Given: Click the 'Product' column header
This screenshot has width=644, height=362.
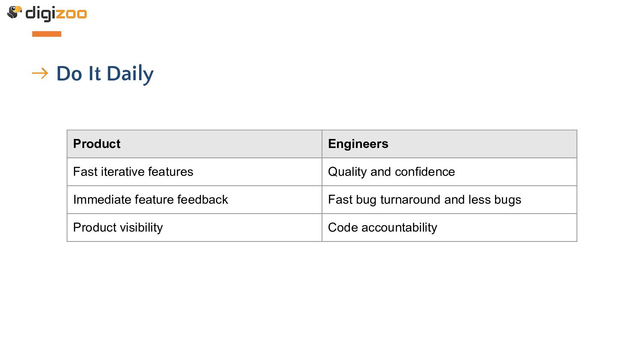Looking at the screenshot, I should (194, 144).
